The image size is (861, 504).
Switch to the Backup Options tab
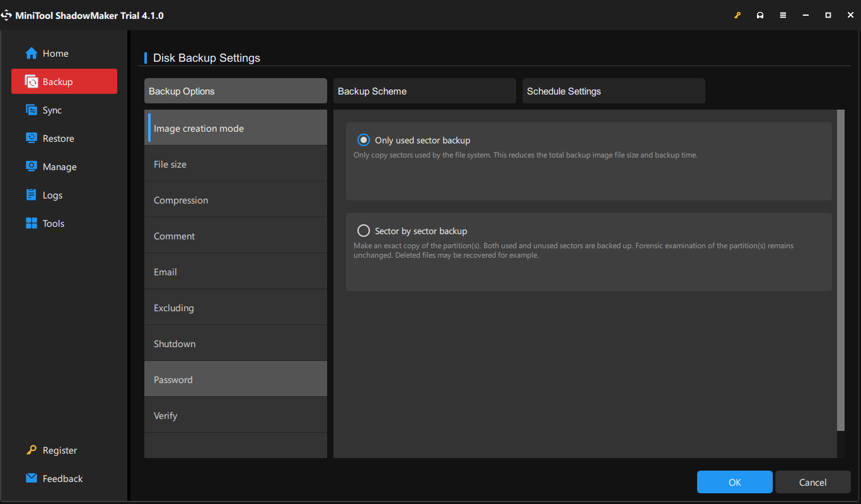[236, 91]
